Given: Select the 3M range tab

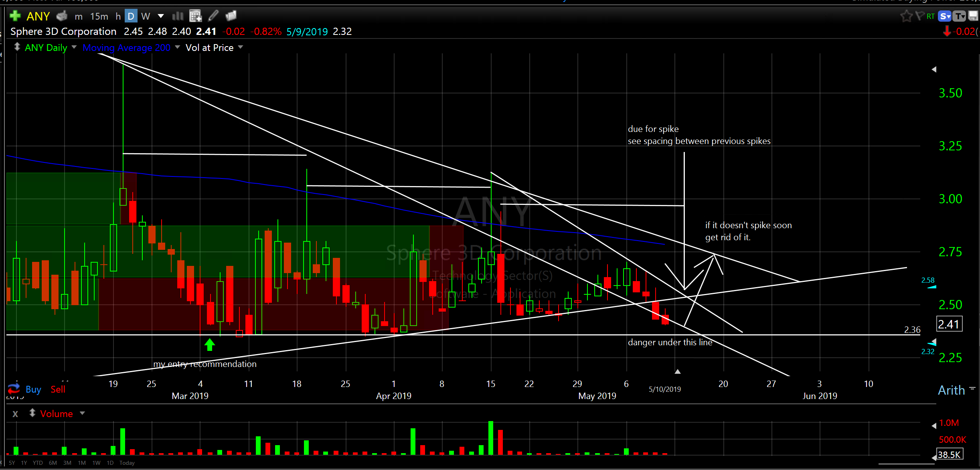Looking at the screenshot, I should point(67,463).
